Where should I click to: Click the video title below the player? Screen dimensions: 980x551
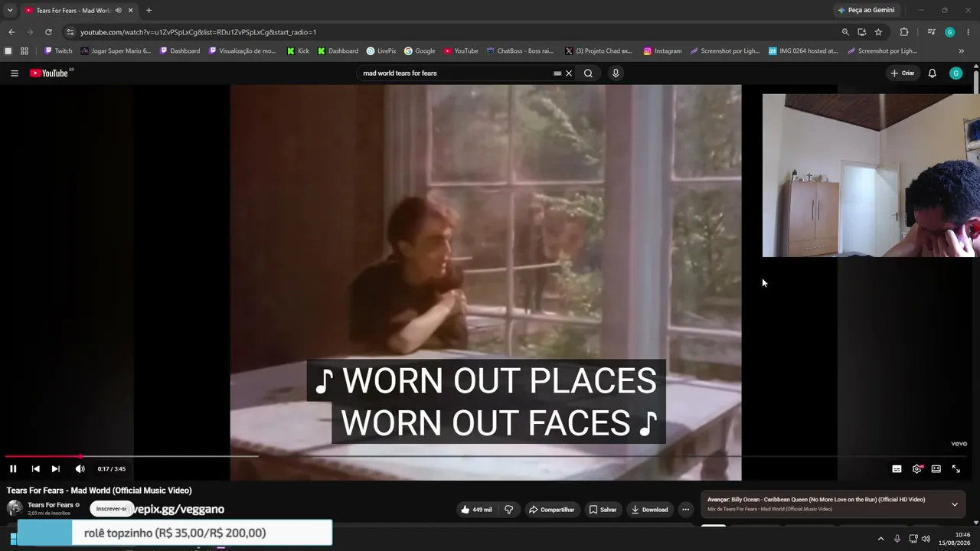click(100, 491)
